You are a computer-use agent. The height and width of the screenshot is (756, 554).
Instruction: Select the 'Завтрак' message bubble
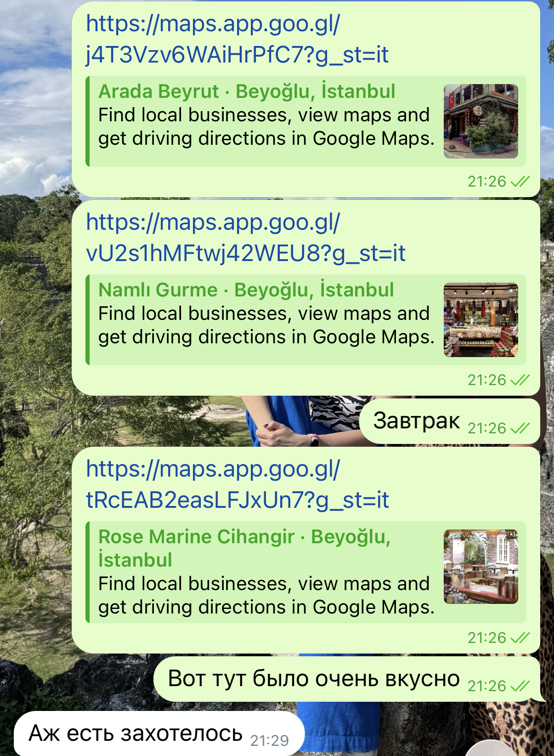pyautogui.click(x=449, y=421)
